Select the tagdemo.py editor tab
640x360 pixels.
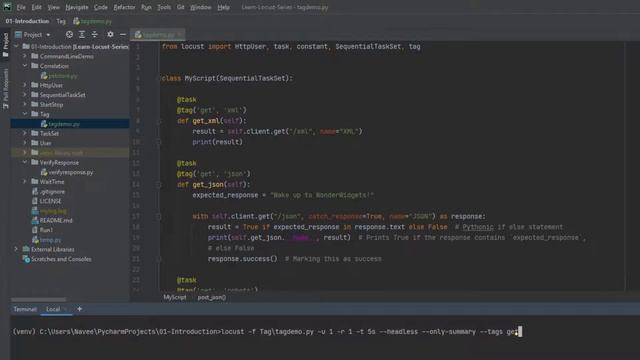pyautogui.click(x=157, y=35)
